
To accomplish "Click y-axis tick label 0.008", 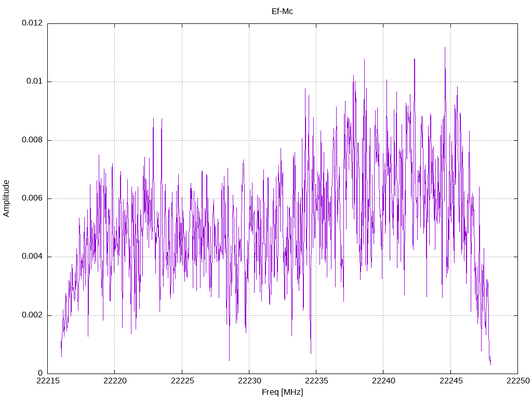I will pos(33,140).
